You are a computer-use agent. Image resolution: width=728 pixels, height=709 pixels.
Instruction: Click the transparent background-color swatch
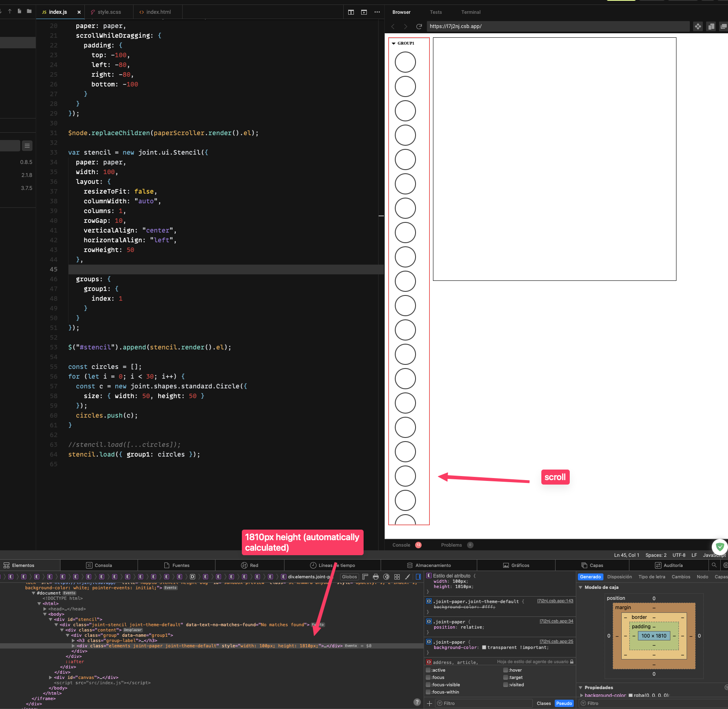click(484, 647)
